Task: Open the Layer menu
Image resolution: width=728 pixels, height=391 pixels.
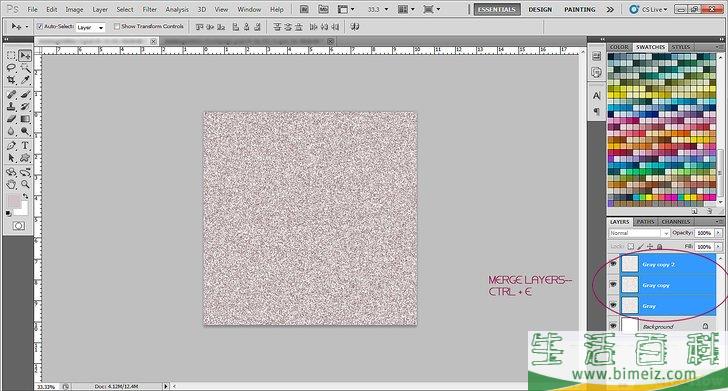Action: 100,9
